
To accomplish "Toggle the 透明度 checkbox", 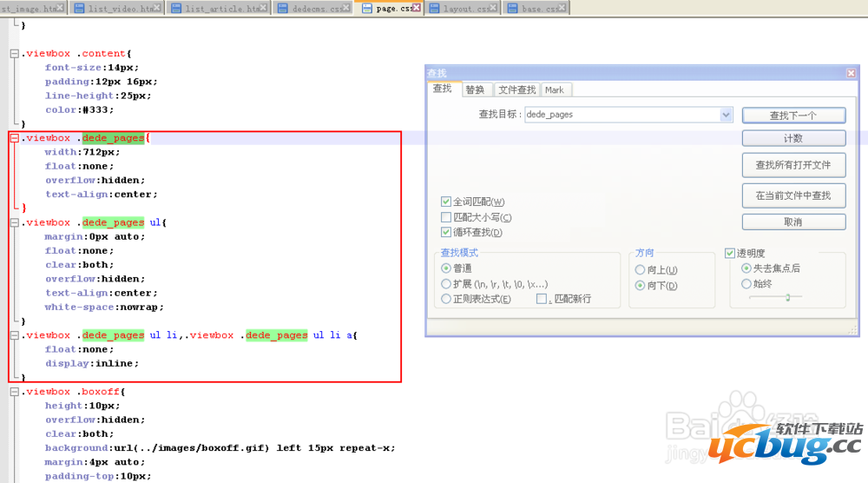I will click(730, 253).
